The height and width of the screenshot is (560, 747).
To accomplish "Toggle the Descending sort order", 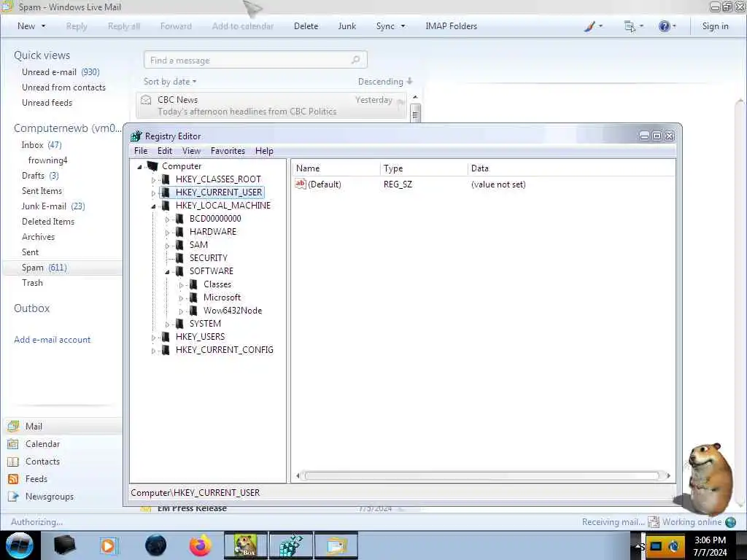I will (385, 82).
